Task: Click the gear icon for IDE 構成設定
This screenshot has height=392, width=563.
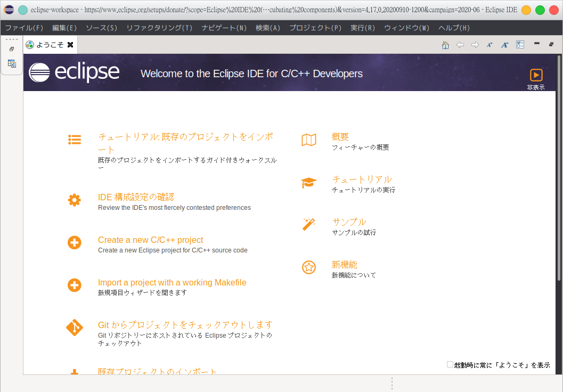Action: (75, 200)
